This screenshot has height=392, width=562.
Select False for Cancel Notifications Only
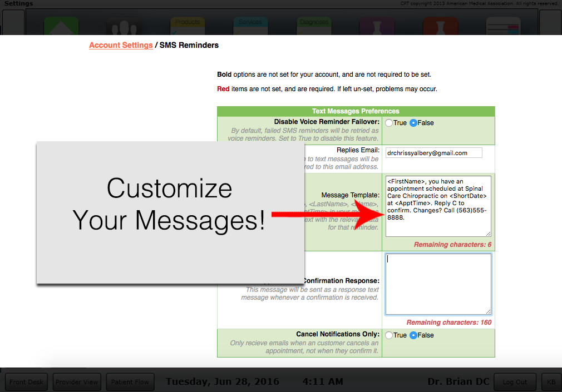[x=412, y=335]
